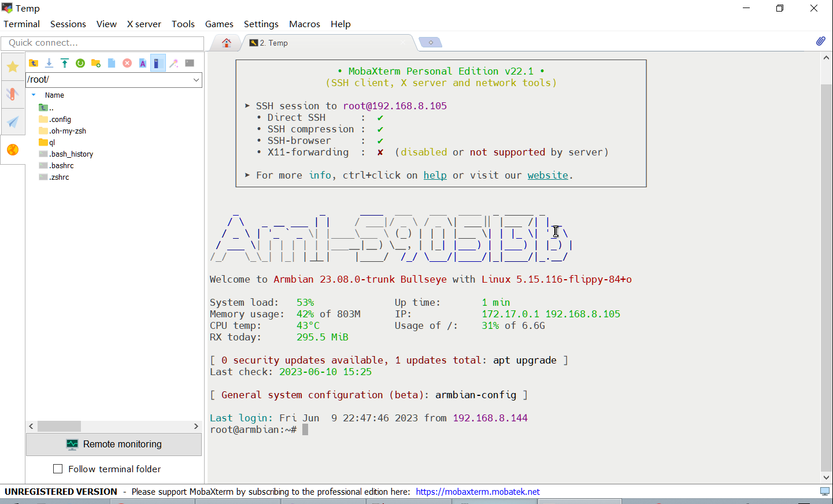Open the parent '..' folder entry

click(46, 108)
